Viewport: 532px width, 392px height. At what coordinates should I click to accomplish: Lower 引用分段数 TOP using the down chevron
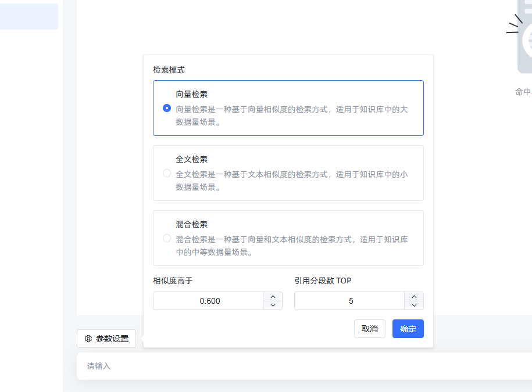coord(414,305)
